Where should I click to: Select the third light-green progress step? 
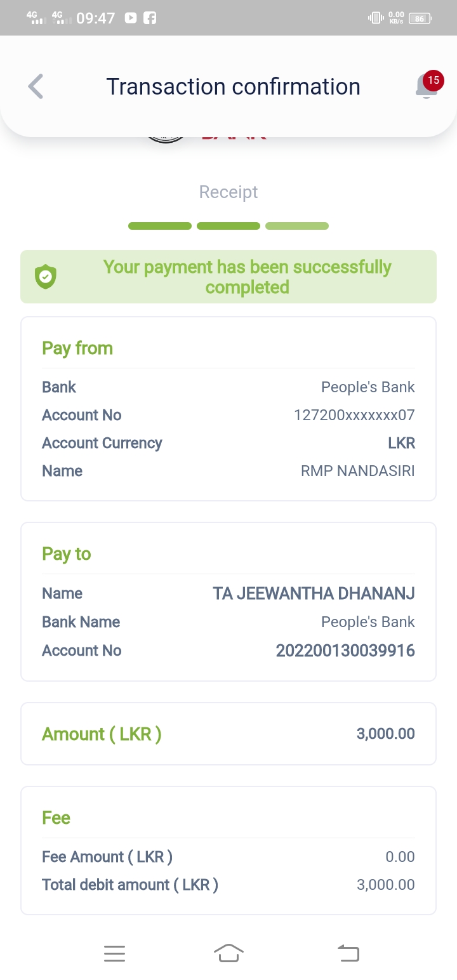tap(297, 226)
